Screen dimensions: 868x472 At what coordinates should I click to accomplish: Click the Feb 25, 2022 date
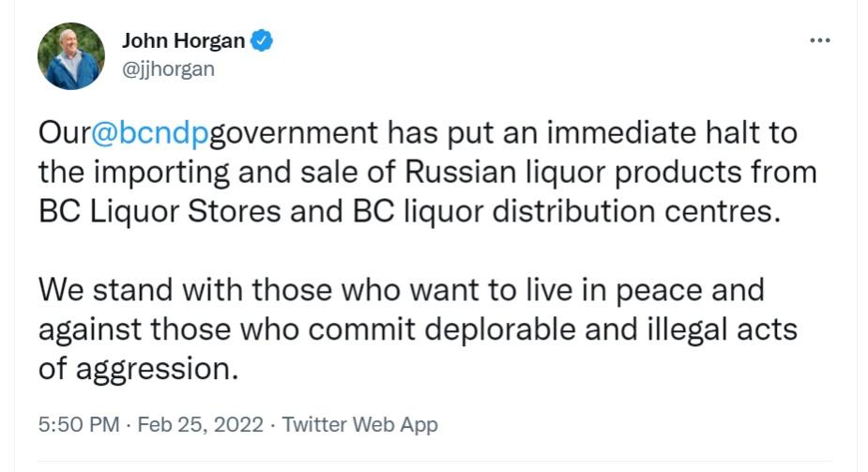click(x=198, y=424)
